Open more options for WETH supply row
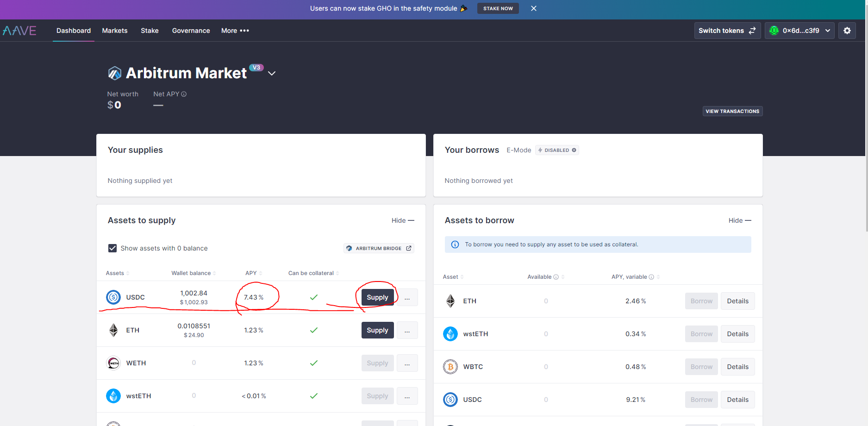Viewport: 868px width, 426px height. tap(407, 363)
